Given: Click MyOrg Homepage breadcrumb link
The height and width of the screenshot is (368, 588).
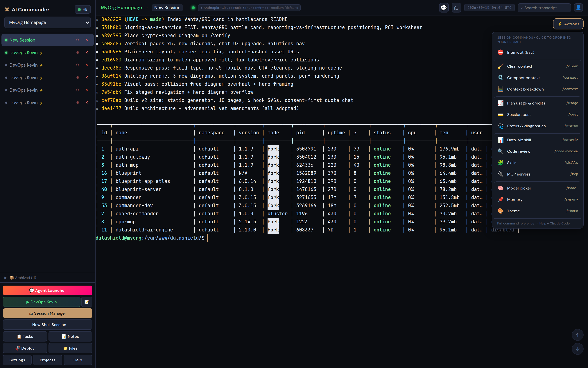Looking at the screenshot, I should (121, 8).
